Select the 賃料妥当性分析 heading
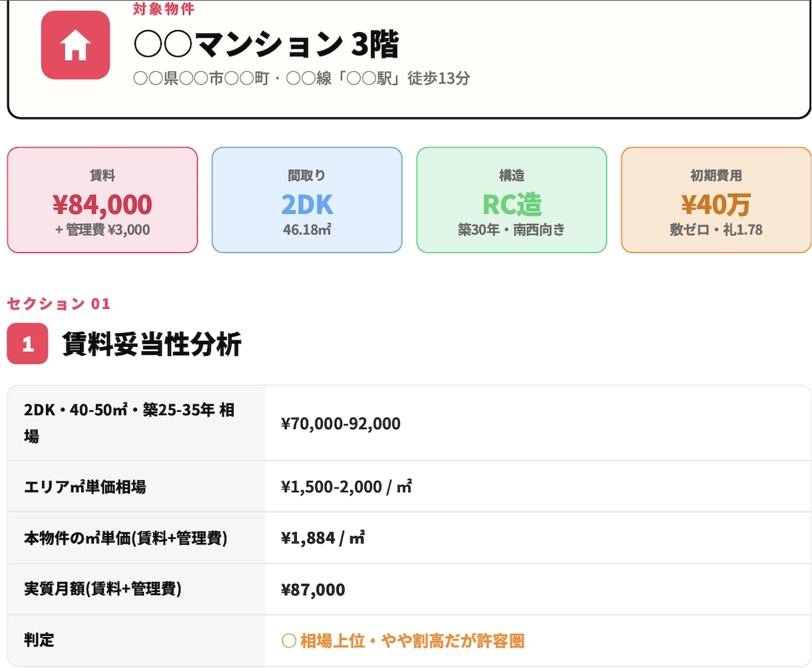812x668 pixels. 152,344
